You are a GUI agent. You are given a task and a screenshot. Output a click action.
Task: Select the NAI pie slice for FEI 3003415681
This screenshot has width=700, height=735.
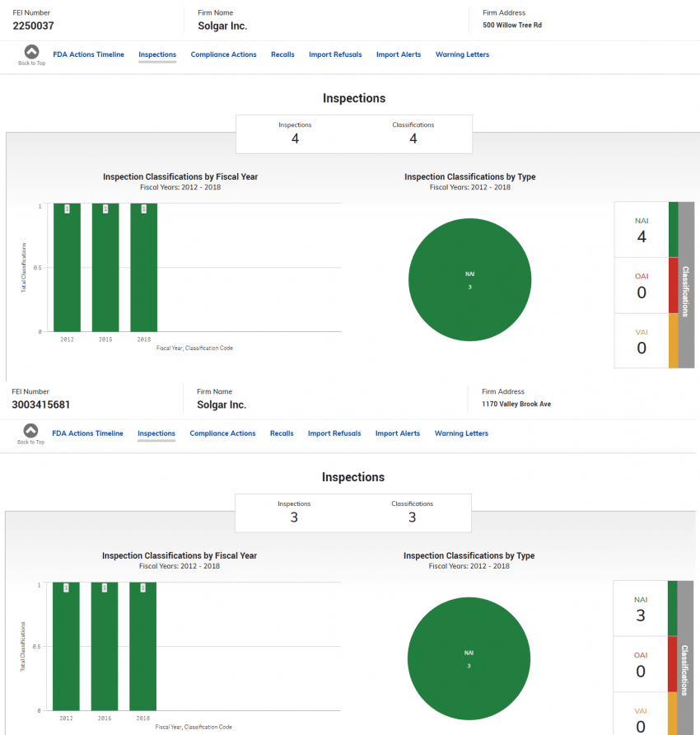pos(469,658)
